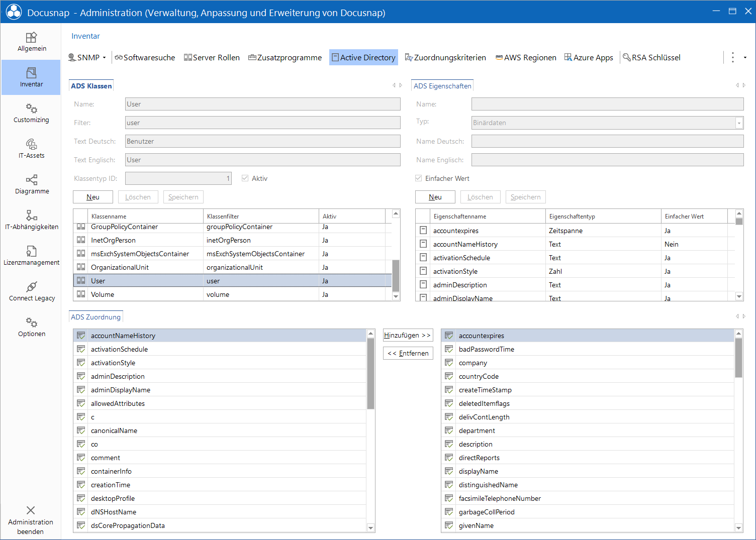Open IT-Assets in sidebar

31,149
